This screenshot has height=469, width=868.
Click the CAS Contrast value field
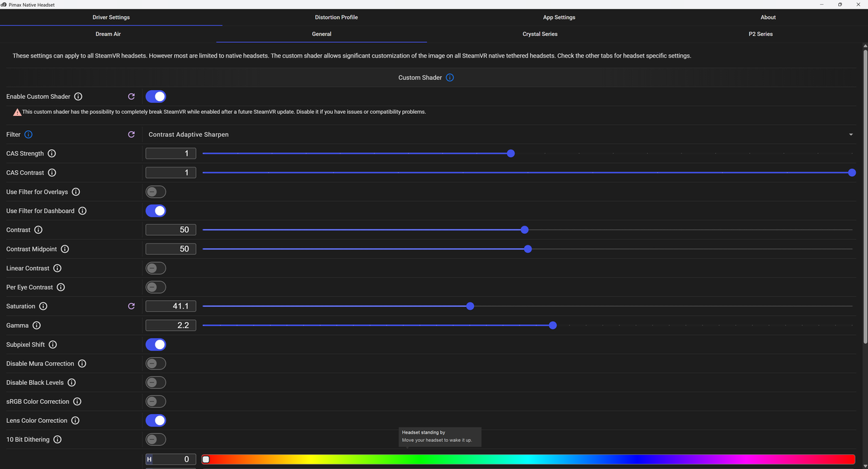(171, 173)
